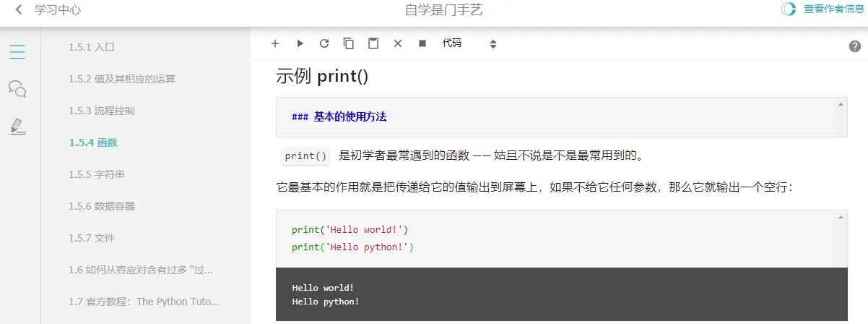This screenshot has height=324, width=868.
Task: Paste cell with the clipboard icon
Action: click(373, 43)
